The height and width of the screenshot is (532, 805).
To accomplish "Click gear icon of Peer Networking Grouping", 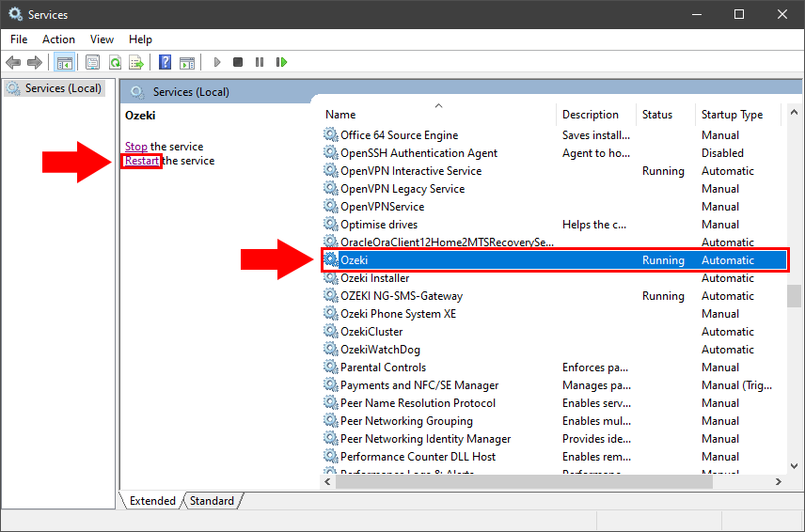I will 331,421.
